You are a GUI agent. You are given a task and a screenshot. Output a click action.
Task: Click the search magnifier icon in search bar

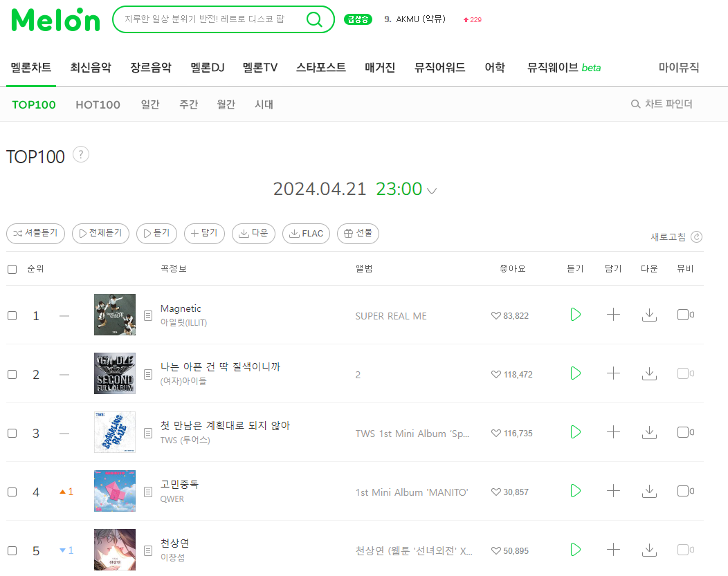click(x=314, y=19)
